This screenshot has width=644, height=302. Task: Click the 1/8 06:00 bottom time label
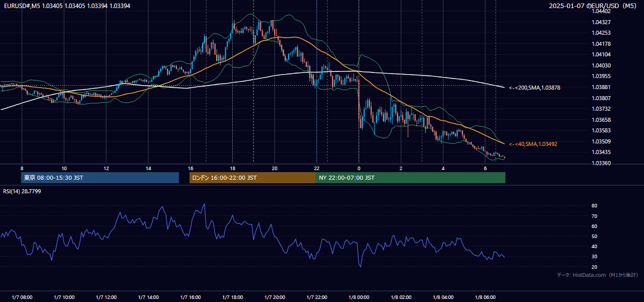pos(485,297)
